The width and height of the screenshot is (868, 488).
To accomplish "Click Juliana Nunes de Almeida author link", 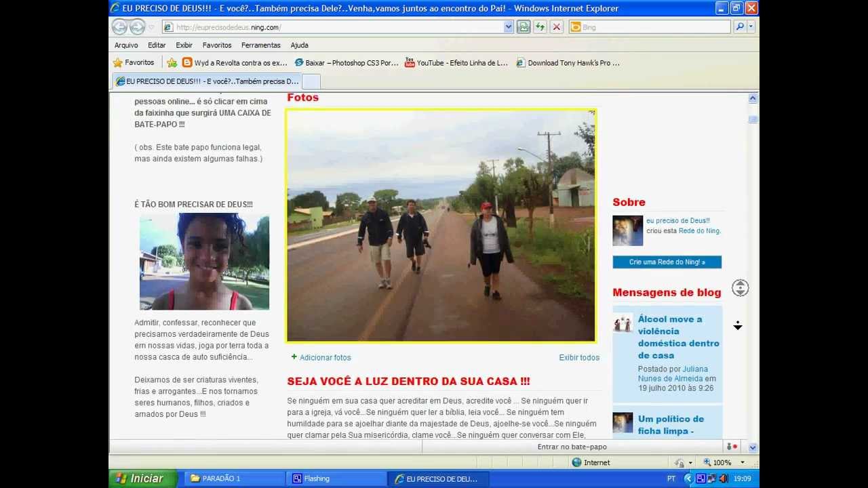I will [673, 374].
